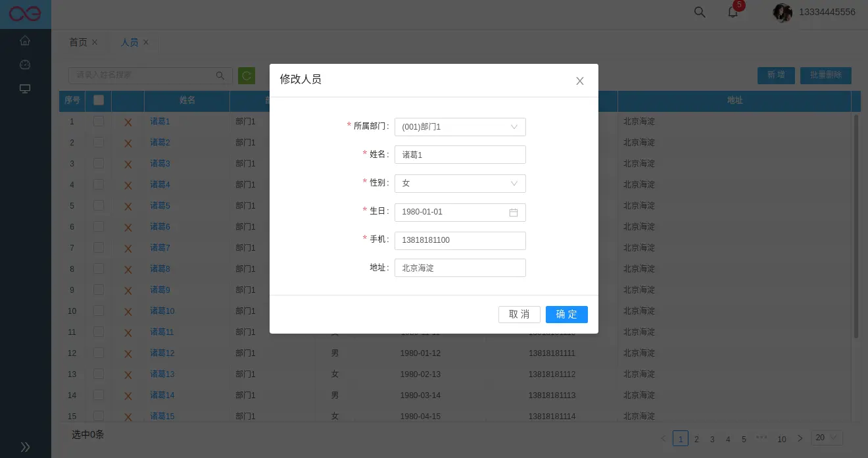Screen dimensions: 868x458
Task: Delete row 诸葛2 with red X icon
Action: click(128, 143)
